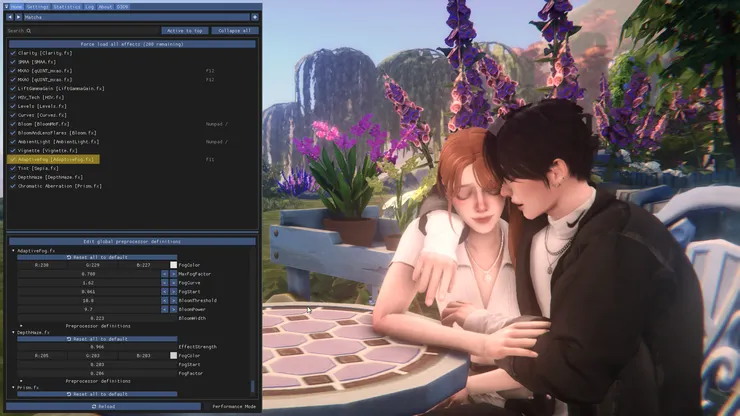Viewport: 740px width, 416px height.
Task: Adjust EffectStrength slider at 0.966
Action: (97, 347)
